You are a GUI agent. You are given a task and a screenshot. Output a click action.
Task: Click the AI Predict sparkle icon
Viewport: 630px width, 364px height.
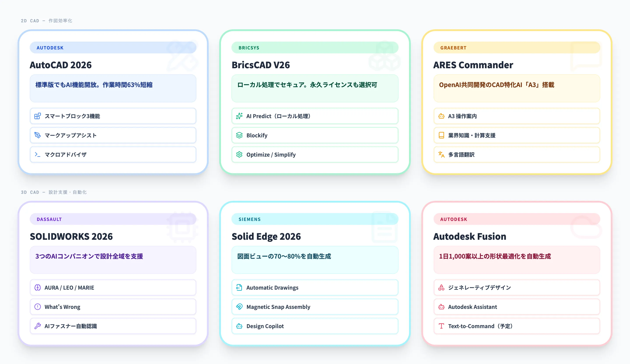pyautogui.click(x=239, y=116)
